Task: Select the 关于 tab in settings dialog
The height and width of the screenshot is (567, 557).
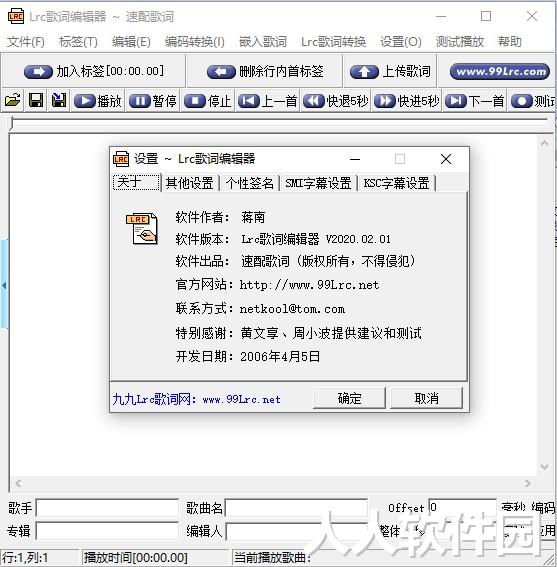Action: click(136, 182)
